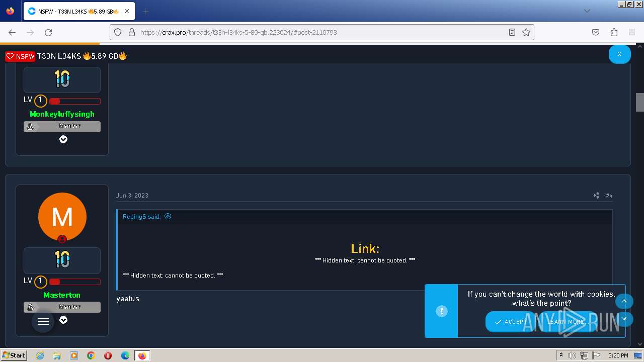This screenshot has width=644, height=362.
Task: Go back to the previous page
Action: 12,32
